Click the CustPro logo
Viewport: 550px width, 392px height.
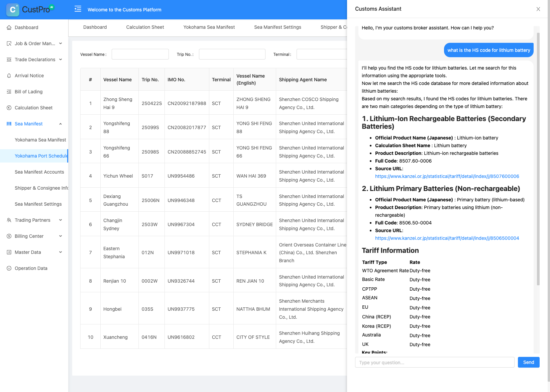(x=25, y=10)
